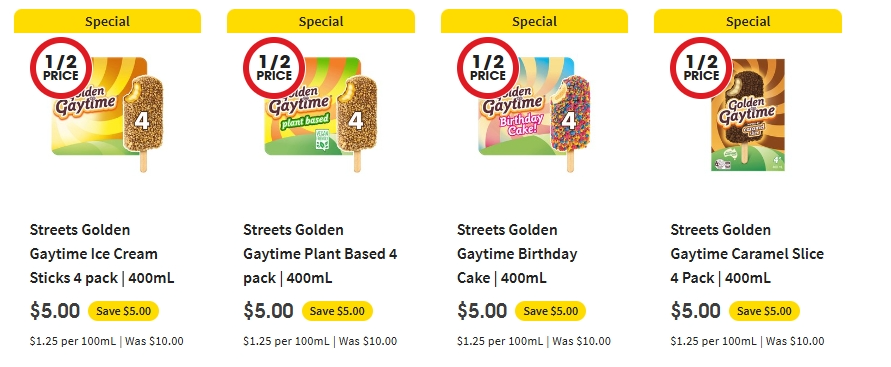Screen dimensions: 891x367
Task: Click Save $5.00 badge on Caramel Slice
Action: pyautogui.click(x=764, y=311)
